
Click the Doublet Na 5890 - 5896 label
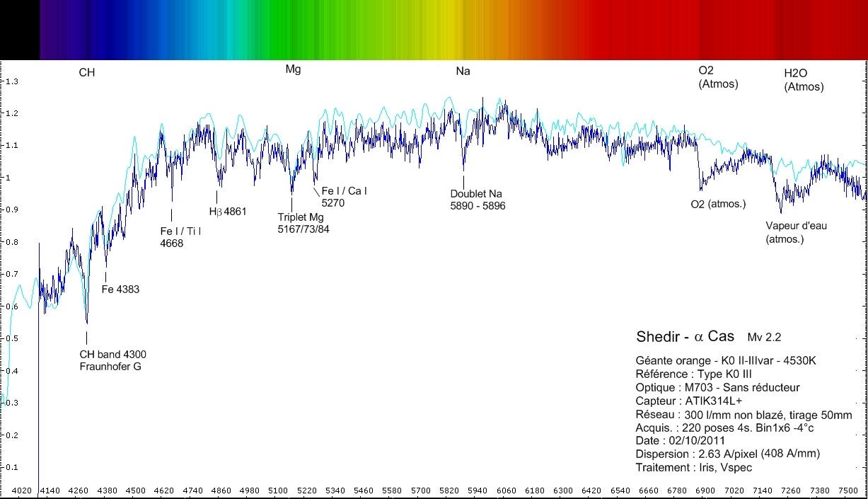478,200
